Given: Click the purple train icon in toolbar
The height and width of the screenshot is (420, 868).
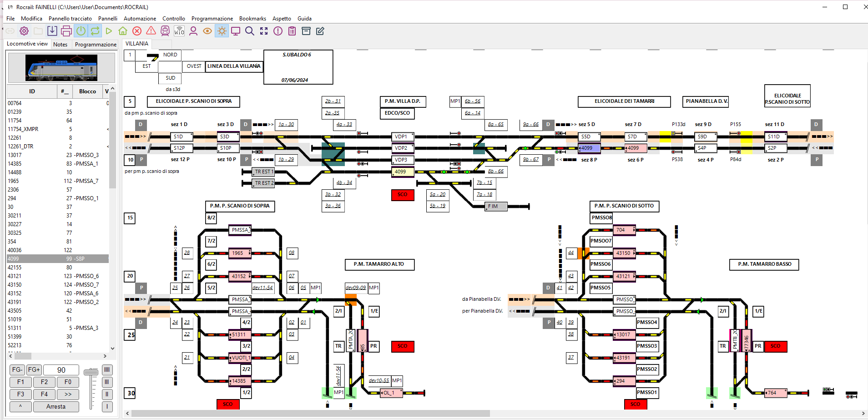Looking at the screenshot, I should point(165,31).
